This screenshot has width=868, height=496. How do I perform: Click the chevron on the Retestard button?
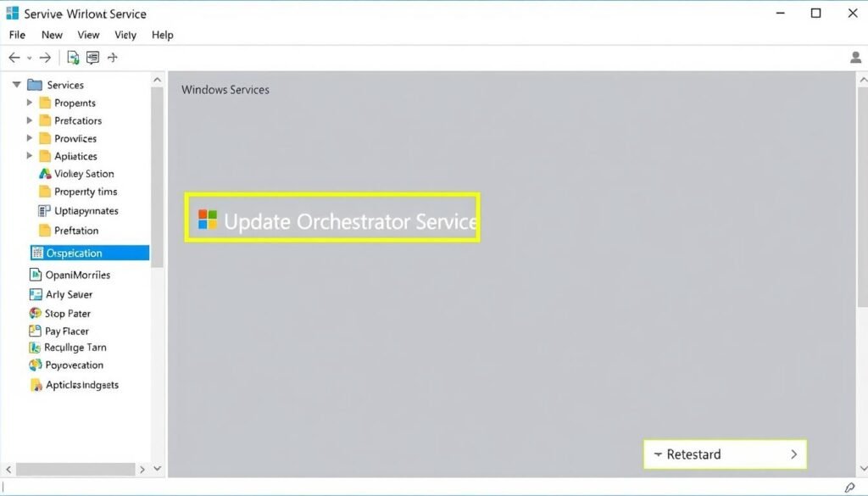click(x=793, y=454)
